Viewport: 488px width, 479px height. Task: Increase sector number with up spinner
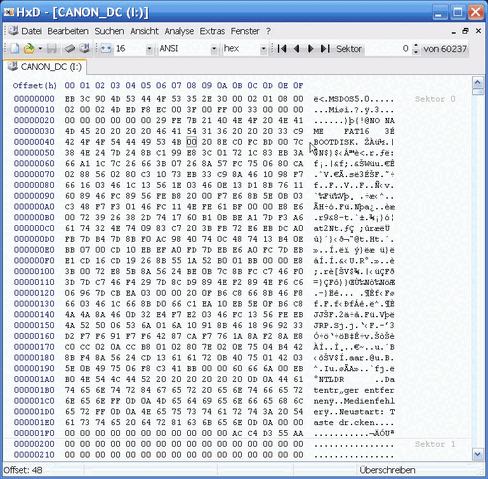pyautogui.click(x=415, y=46)
